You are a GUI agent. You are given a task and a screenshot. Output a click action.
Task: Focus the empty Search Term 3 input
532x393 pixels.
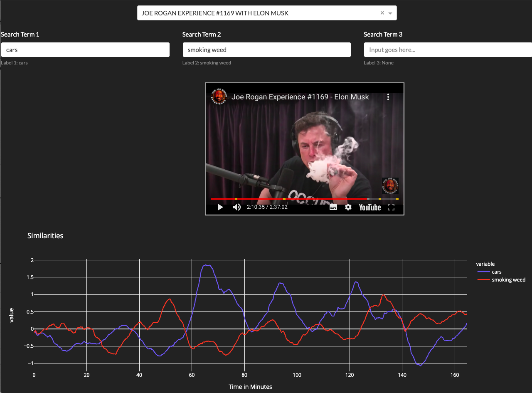(x=448, y=49)
